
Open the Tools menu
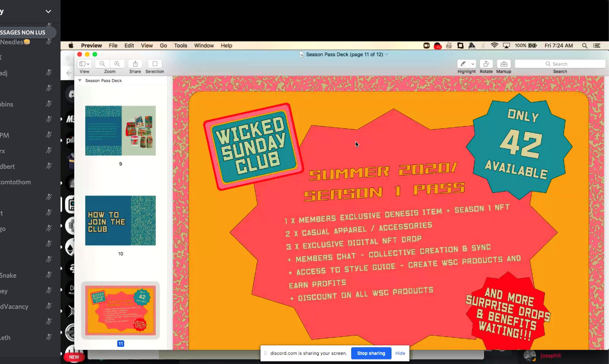pos(180,45)
